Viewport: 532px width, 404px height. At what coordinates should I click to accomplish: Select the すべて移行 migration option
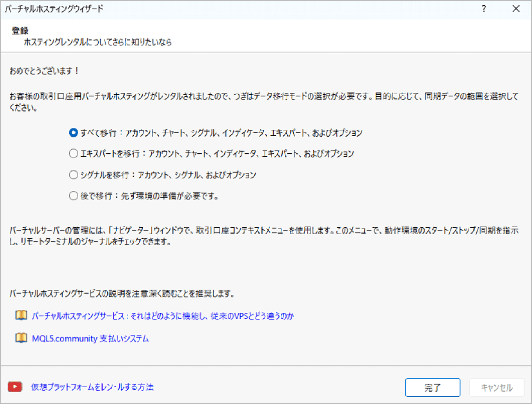73,132
